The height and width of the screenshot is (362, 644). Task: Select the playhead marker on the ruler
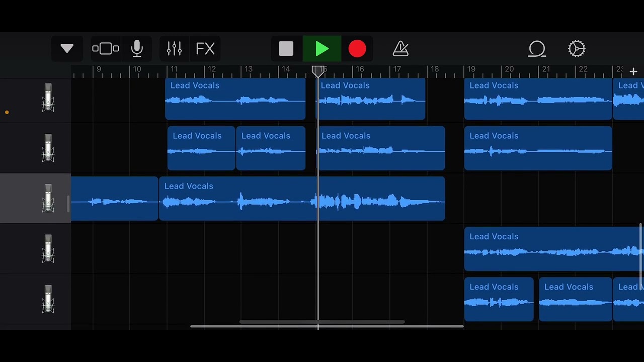317,71
